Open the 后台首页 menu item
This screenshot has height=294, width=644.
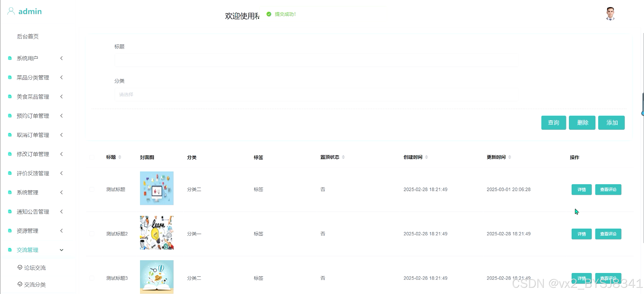(x=28, y=37)
